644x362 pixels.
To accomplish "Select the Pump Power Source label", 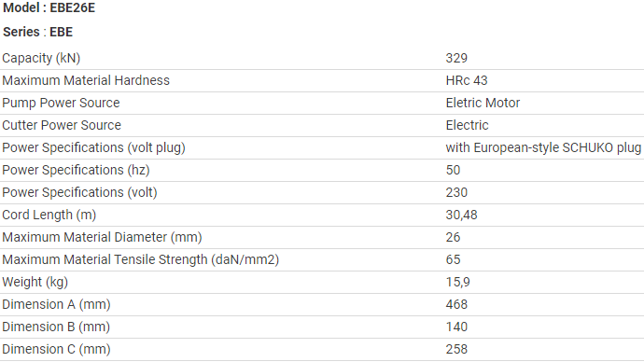I will click(x=61, y=103).
